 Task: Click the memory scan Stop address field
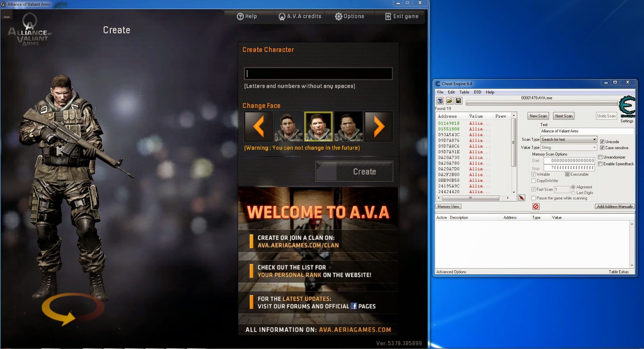[569, 168]
